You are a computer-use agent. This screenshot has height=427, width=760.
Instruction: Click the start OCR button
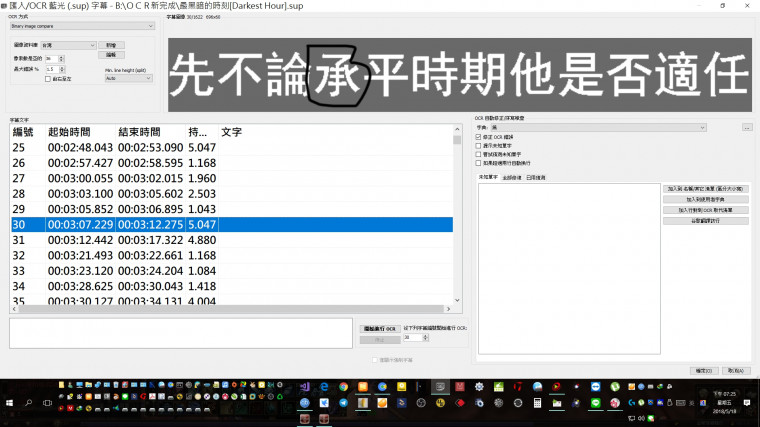coord(380,329)
